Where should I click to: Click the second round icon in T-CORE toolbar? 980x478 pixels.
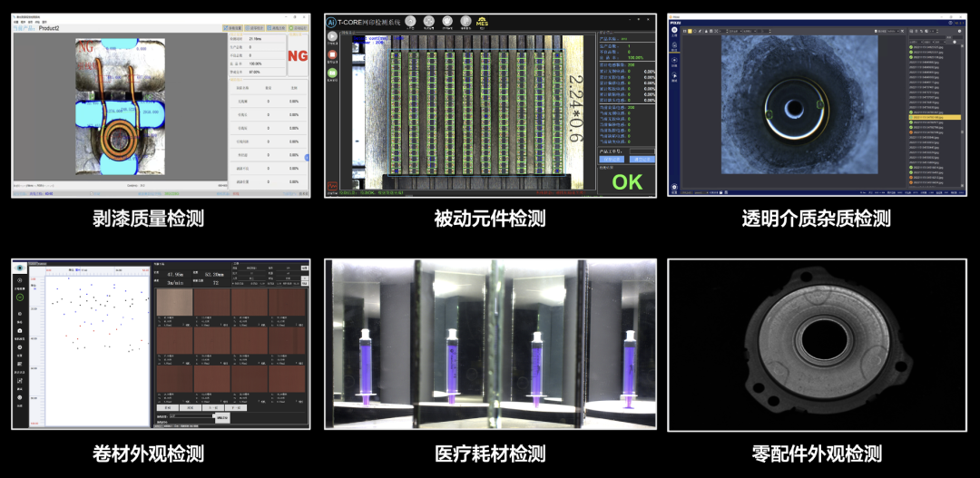point(428,21)
